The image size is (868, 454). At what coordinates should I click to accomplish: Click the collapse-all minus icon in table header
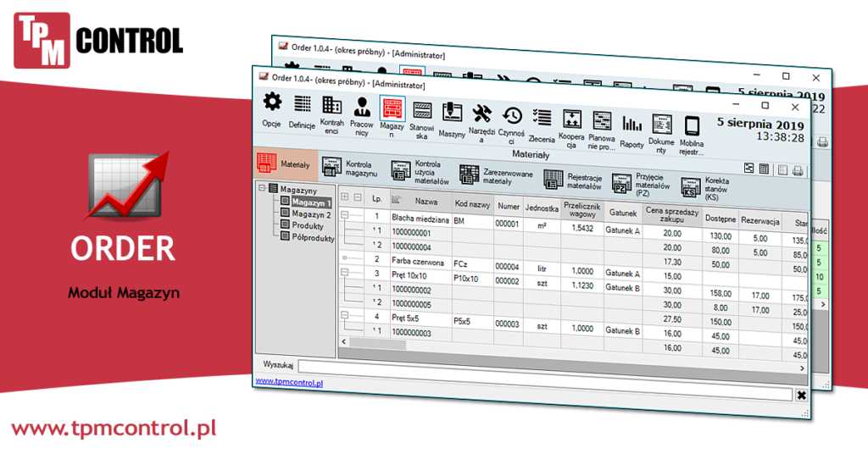[x=358, y=197]
